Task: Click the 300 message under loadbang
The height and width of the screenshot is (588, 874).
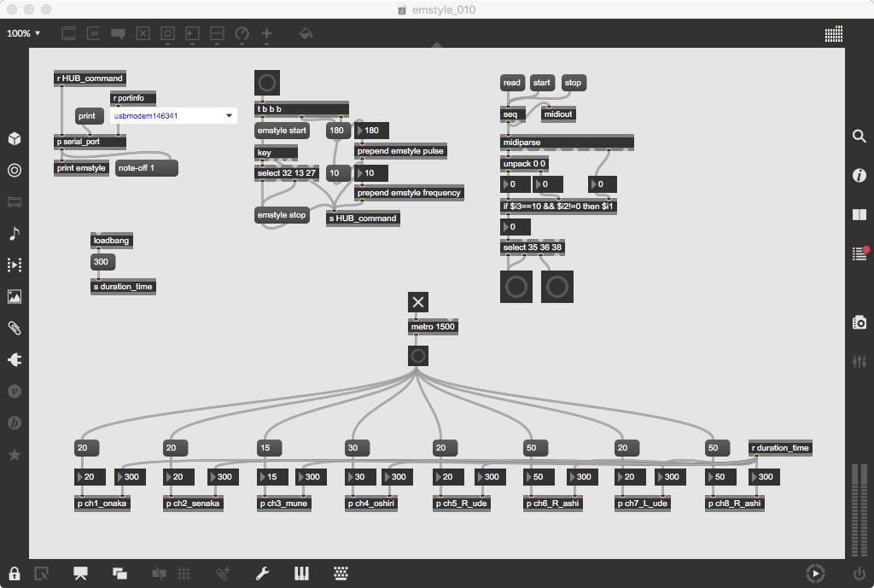Action: 102,262
